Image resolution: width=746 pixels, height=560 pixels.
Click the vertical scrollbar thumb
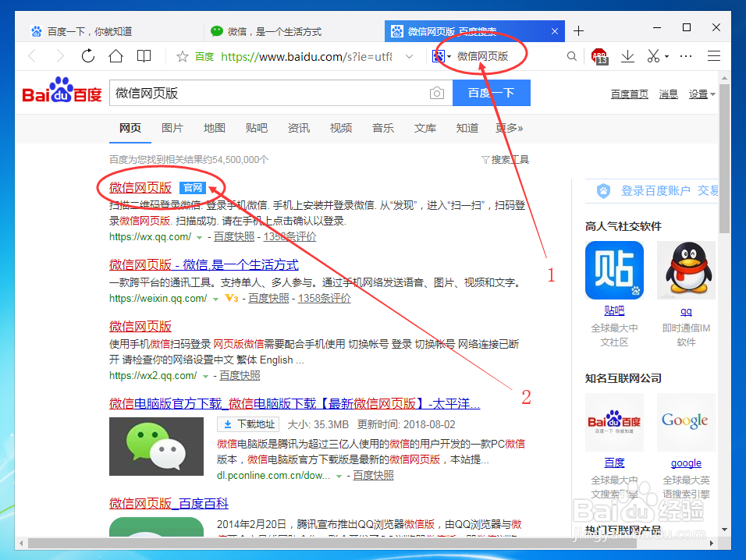724,159
